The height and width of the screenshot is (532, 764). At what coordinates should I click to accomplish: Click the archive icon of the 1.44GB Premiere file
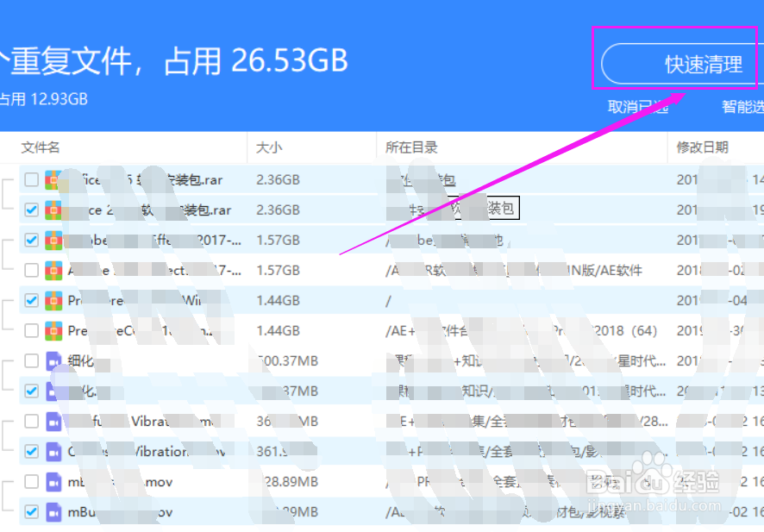(52, 300)
